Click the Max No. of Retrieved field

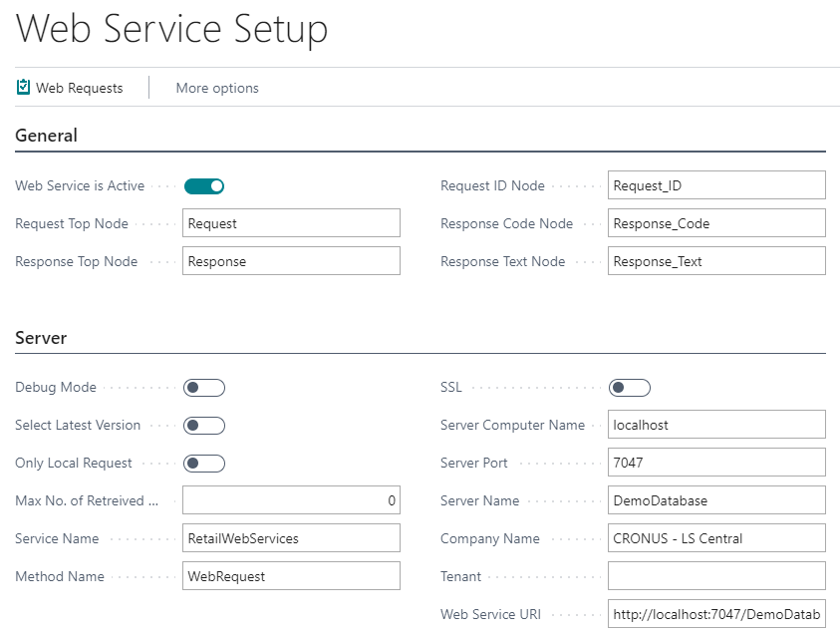click(x=291, y=500)
